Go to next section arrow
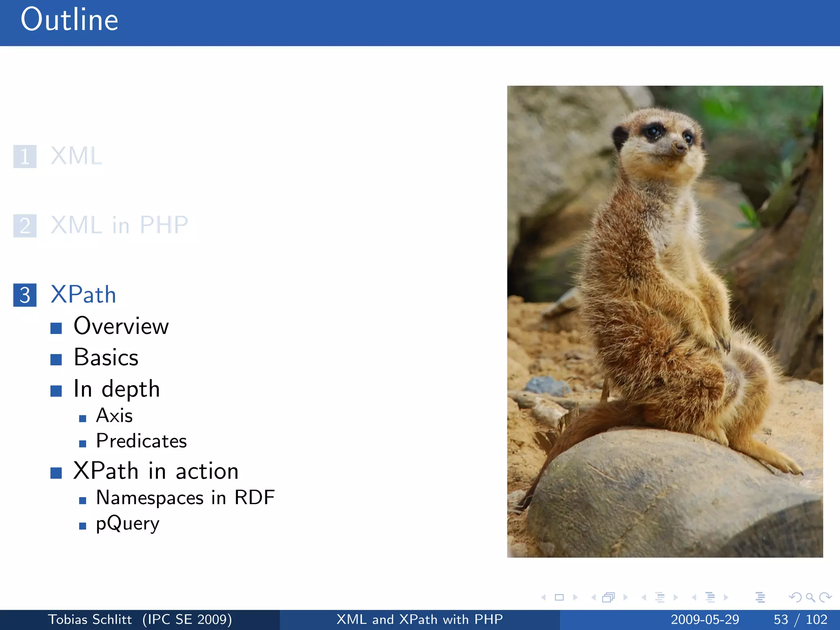The image size is (840, 630). tap(726, 598)
